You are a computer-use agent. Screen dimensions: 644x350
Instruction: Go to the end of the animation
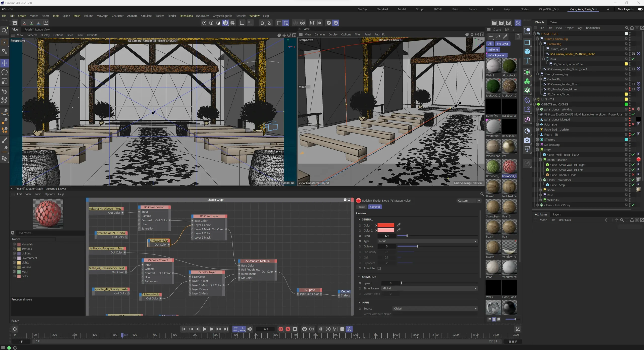pos(226,329)
